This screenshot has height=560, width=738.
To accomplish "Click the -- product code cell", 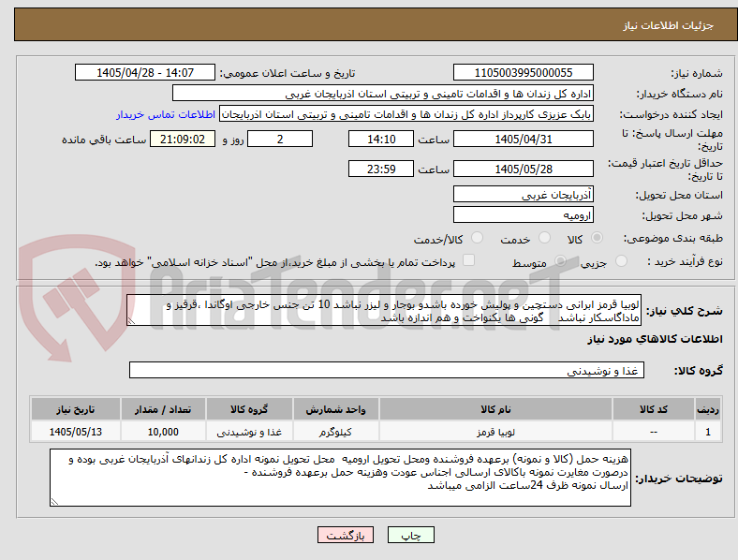I will (654, 432).
